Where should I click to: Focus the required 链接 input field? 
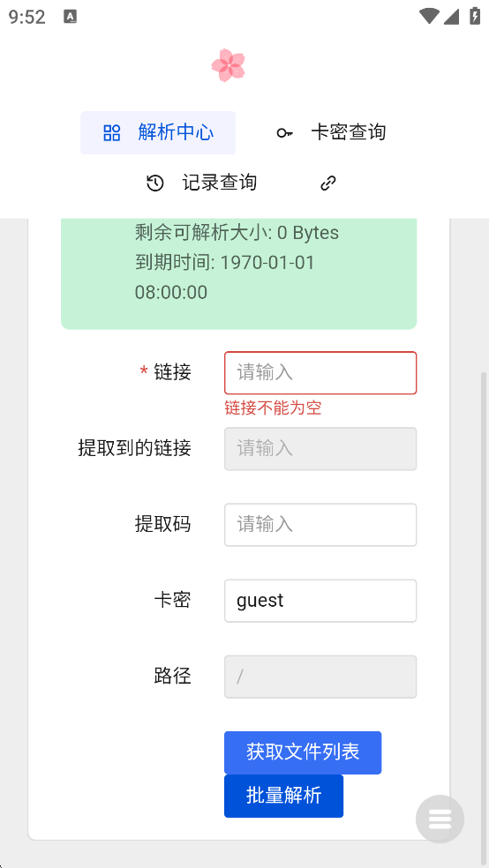click(320, 373)
